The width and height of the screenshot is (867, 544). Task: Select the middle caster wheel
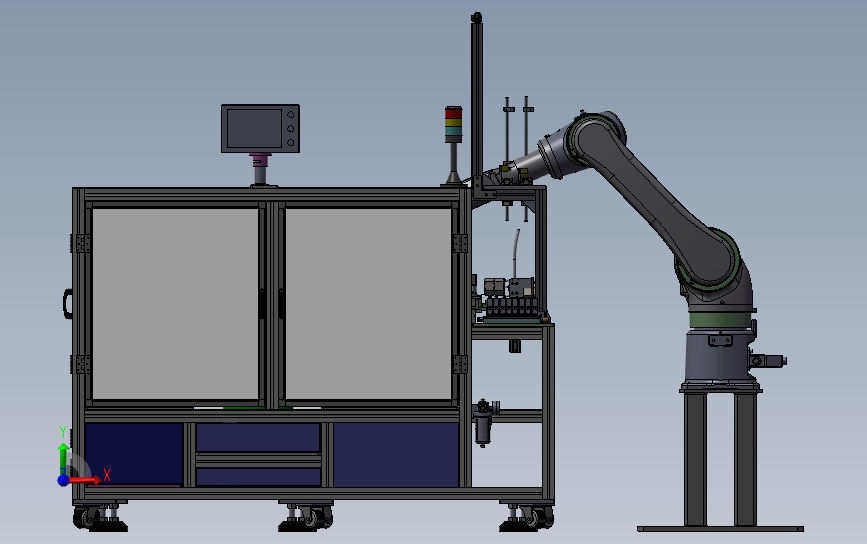[315, 519]
